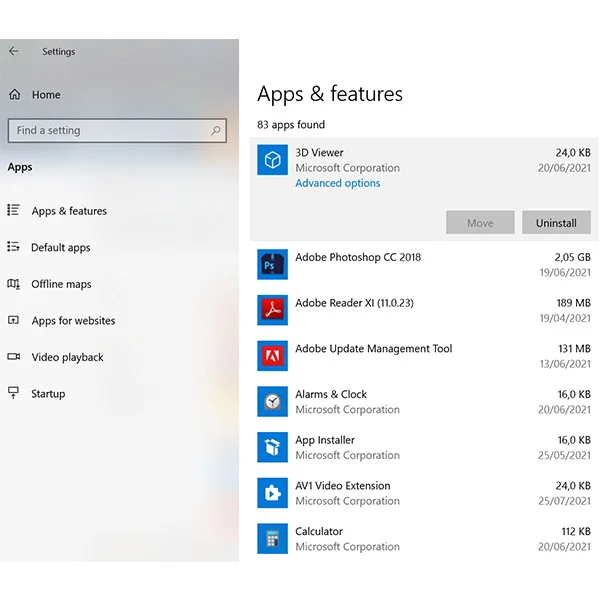Click the 131 MB size value

pos(574,349)
